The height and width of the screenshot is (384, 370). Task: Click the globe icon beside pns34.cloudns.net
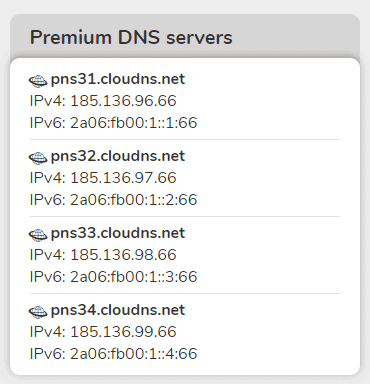[38, 312]
